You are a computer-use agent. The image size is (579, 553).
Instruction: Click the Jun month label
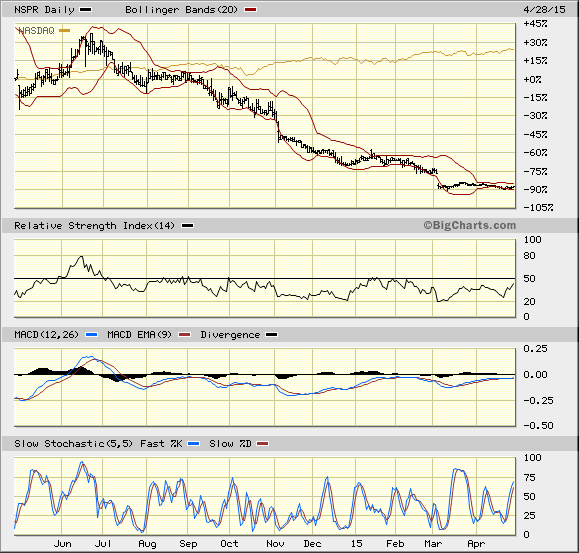click(x=62, y=544)
